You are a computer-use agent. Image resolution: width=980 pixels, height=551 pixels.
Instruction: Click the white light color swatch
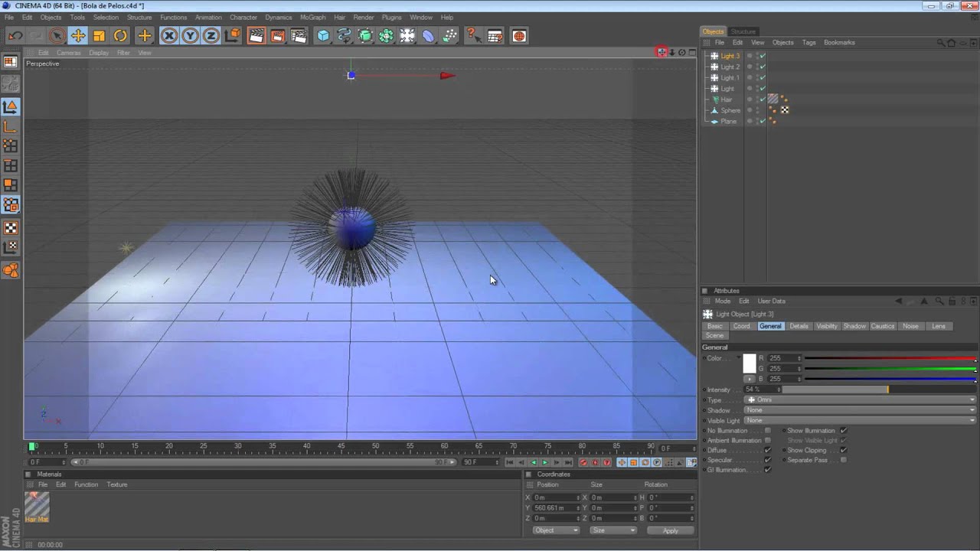tap(750, 363)
